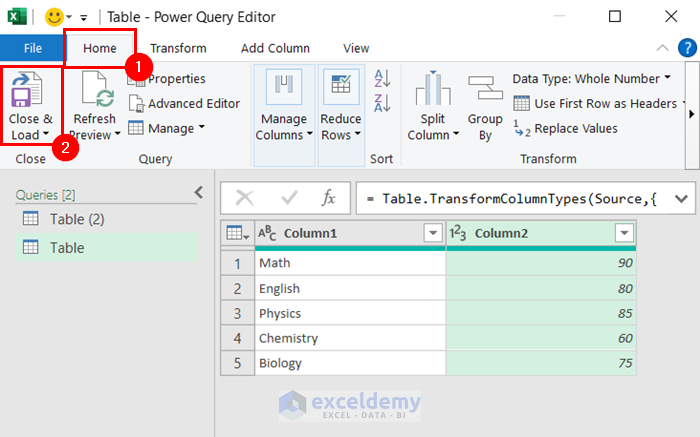
Task: Click the Group By icon
Action: pos(485,88)
